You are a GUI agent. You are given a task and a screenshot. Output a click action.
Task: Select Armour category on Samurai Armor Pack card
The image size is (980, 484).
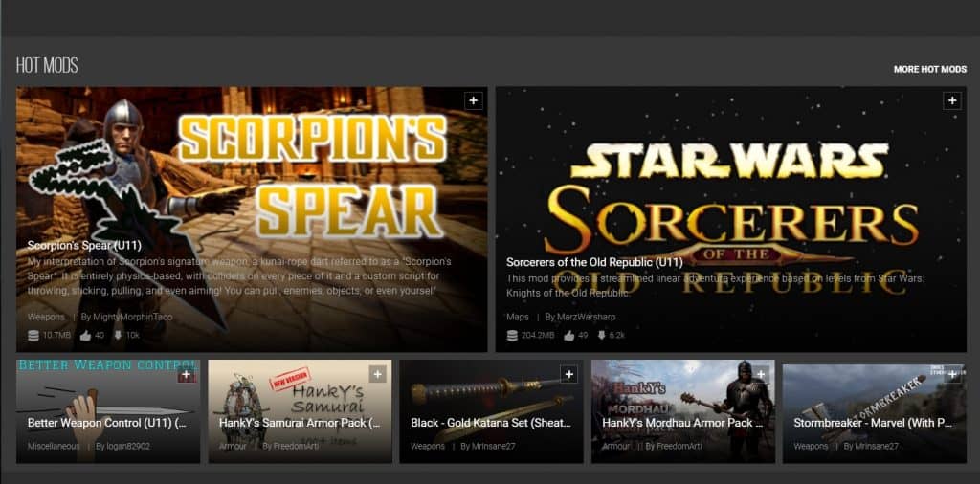pyautogui.click(x=233, y=447)
